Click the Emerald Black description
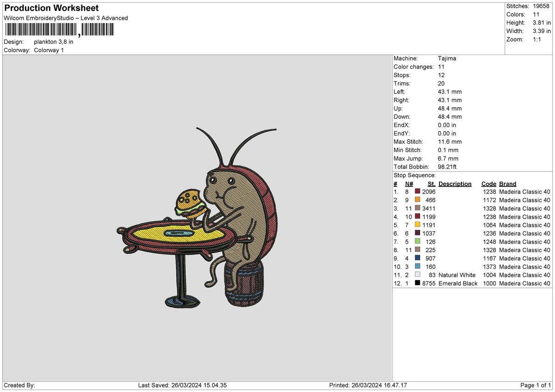555x392 pixels. 458,283
